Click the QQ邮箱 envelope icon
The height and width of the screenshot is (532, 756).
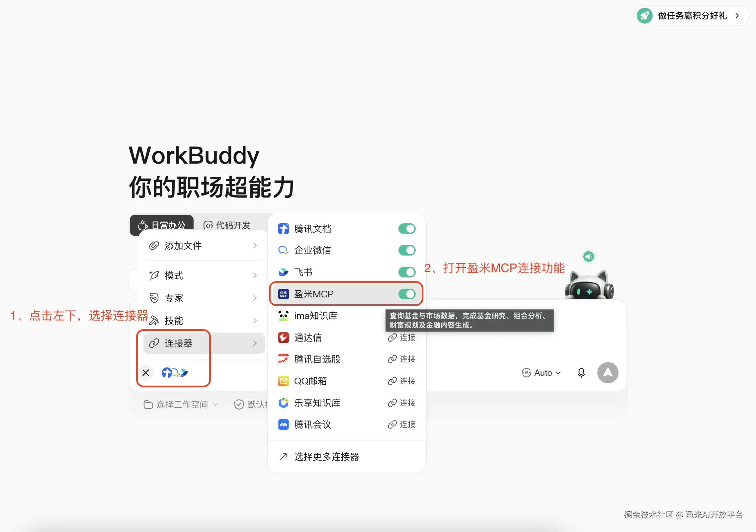[x=283, y=381]
